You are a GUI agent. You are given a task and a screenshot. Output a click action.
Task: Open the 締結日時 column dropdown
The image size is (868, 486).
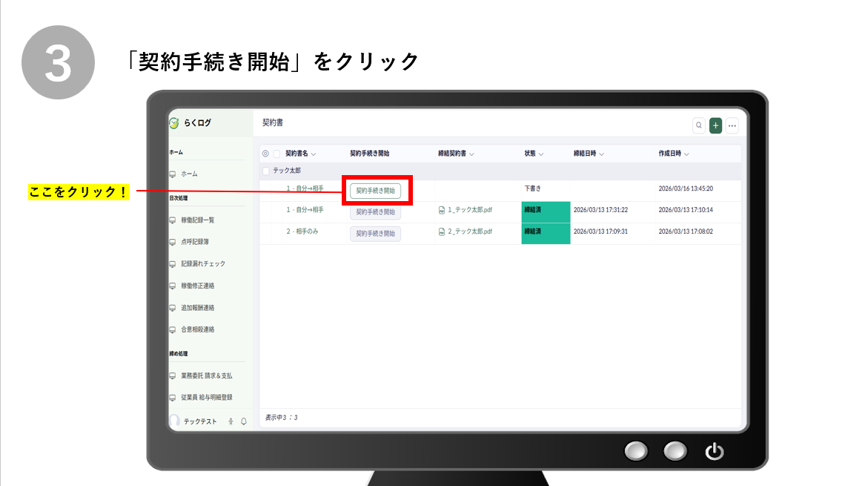(601, 154)
